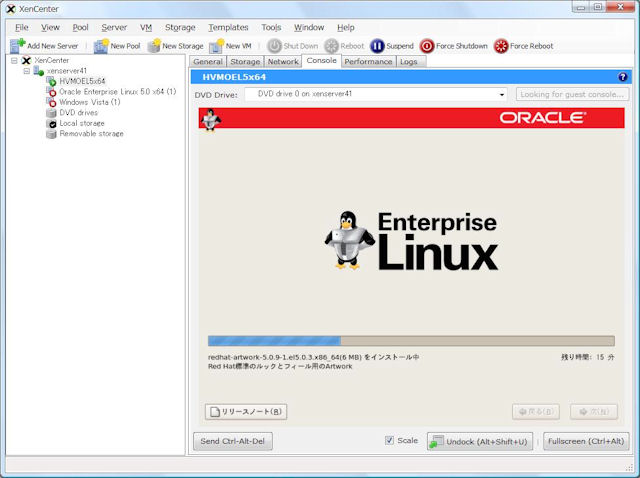Click the Looking for guest console button
Image resolution: width=640 pixels, height=478 pixels.
click(x=572, y=94)
